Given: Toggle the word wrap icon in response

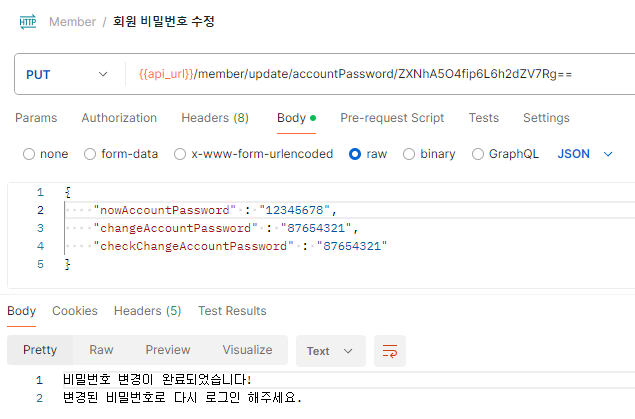Looking at the screenshot, I should tap(390, 351).
